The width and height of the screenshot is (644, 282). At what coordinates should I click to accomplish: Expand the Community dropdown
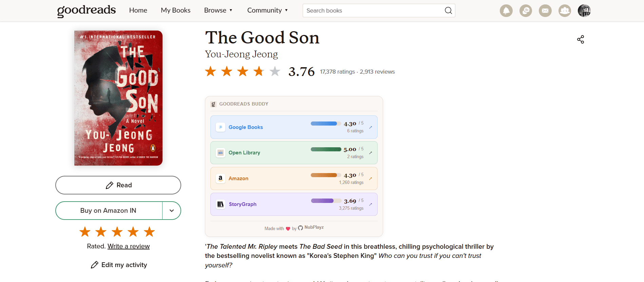(268, 10)
